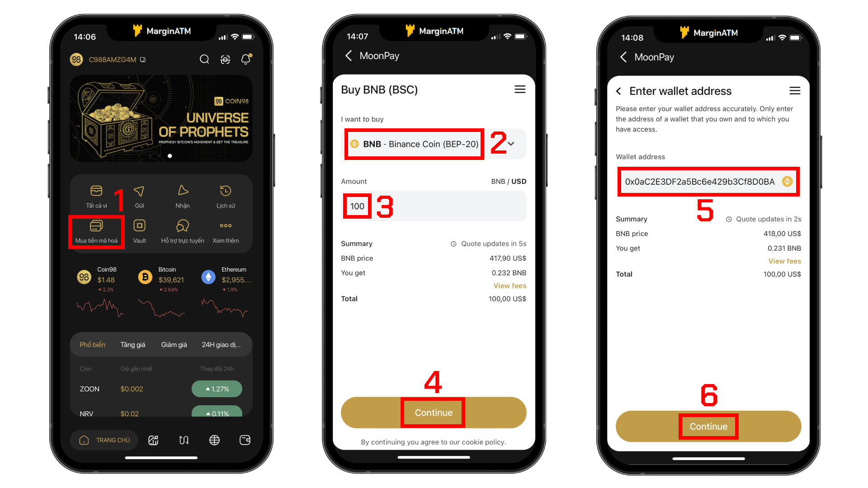Click the search icon in top bar
The height and width of the screenshot is (488, 868).
[x=203, y=60]
